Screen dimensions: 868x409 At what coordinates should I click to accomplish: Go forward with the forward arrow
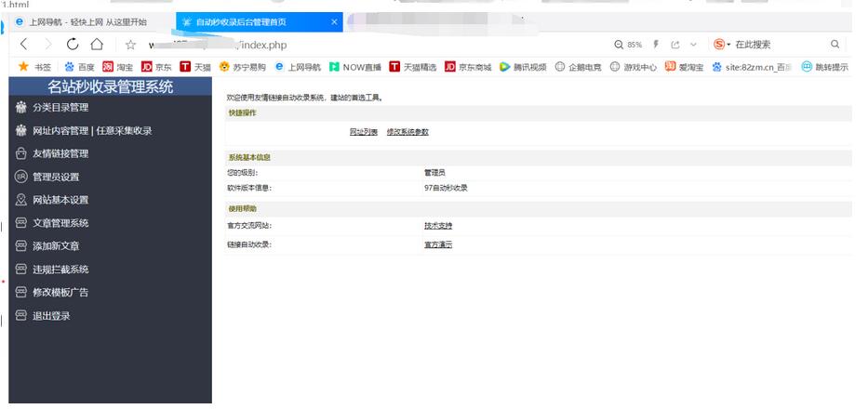[x=48, y=45]
